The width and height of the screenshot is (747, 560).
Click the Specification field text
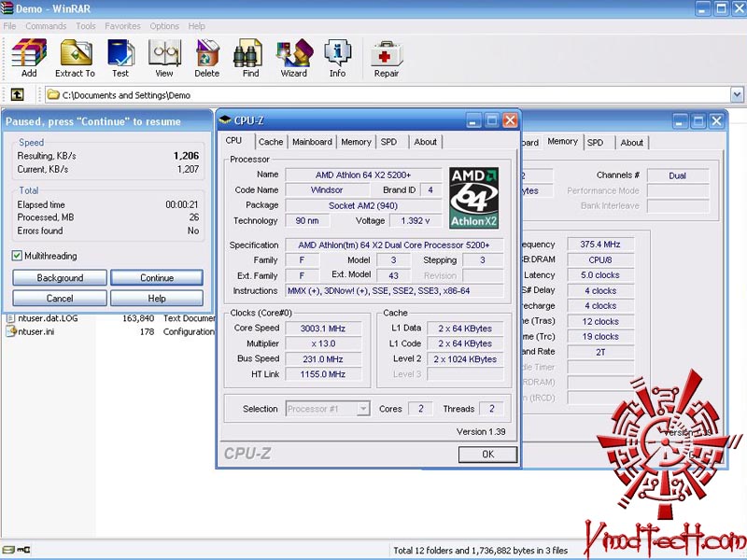[394, 245]
